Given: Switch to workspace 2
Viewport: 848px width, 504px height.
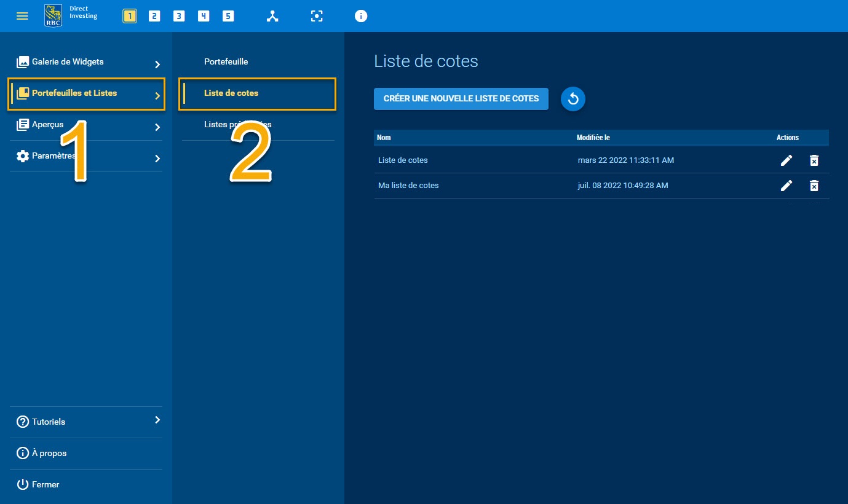Looking at the screenshot, I should click(154, 16).
